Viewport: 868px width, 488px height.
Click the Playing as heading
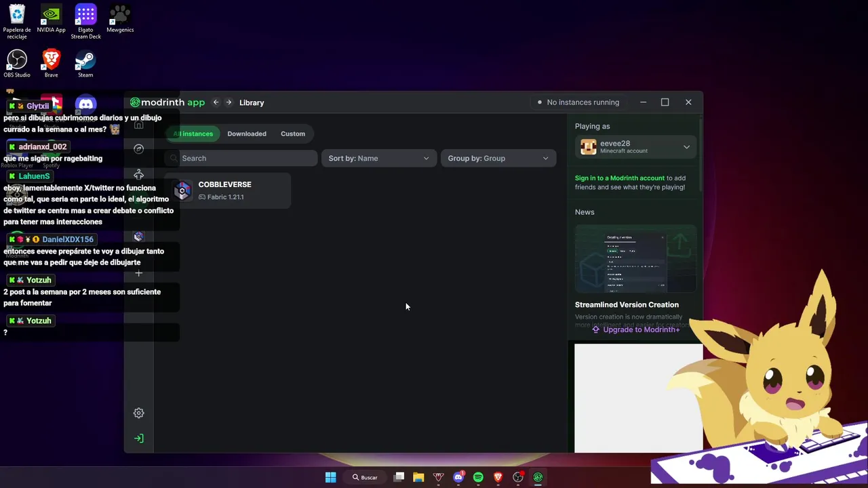point(592,126)
